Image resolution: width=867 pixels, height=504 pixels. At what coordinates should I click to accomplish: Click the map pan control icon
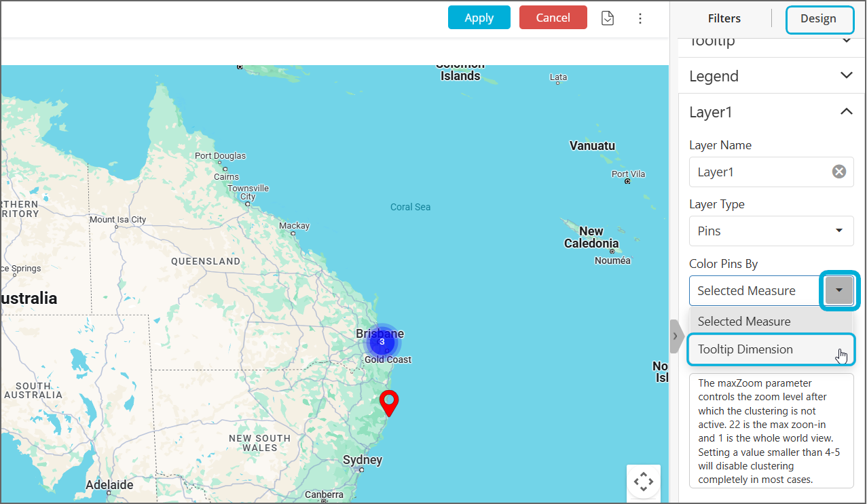coord(643,482)
